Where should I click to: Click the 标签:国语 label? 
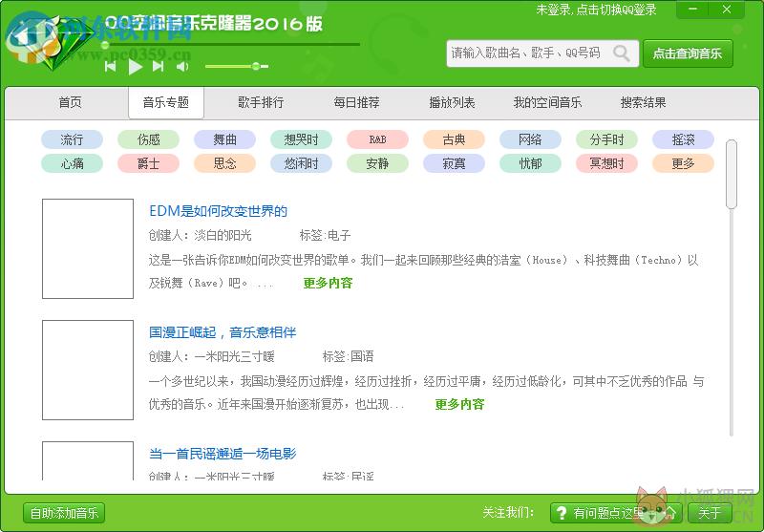(348, 356)
